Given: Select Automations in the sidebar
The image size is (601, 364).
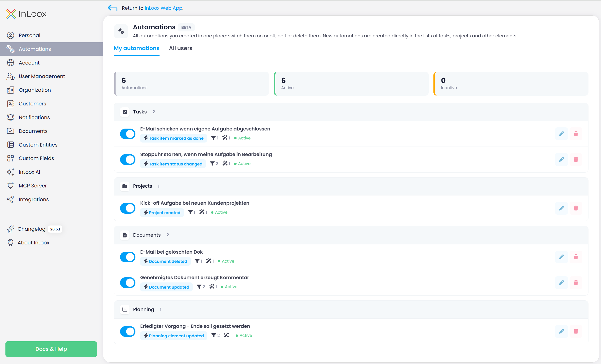Looking at the screenshot, I should pos(52,49).
